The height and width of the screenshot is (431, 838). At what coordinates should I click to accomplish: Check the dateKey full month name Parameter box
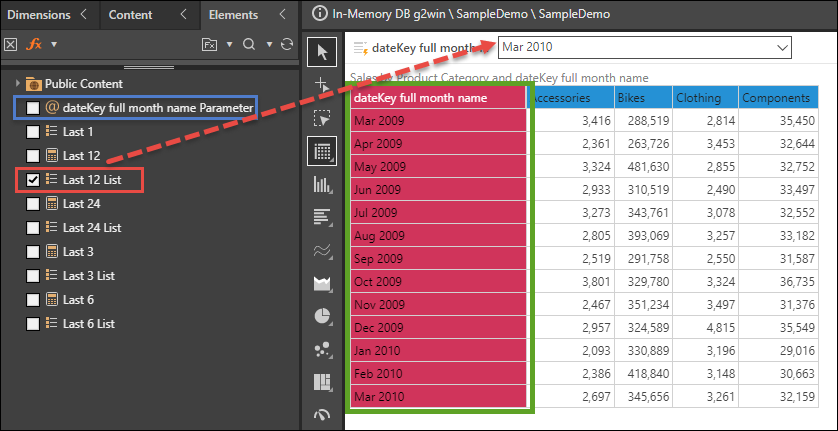click(33, 107)
